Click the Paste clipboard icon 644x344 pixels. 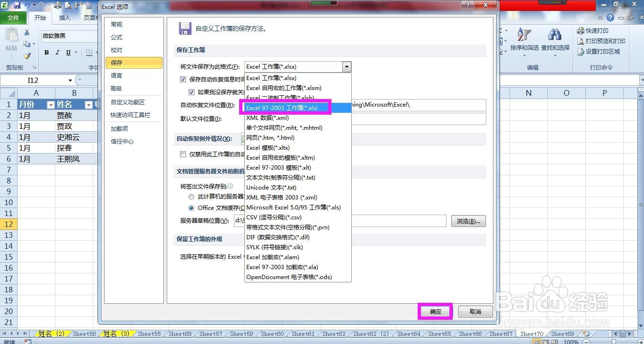(x=11, y=36)
